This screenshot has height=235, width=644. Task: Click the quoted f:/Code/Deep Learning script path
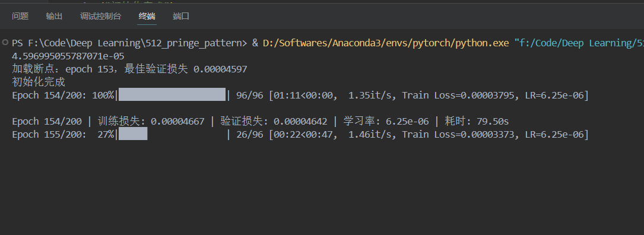point(579,43)
